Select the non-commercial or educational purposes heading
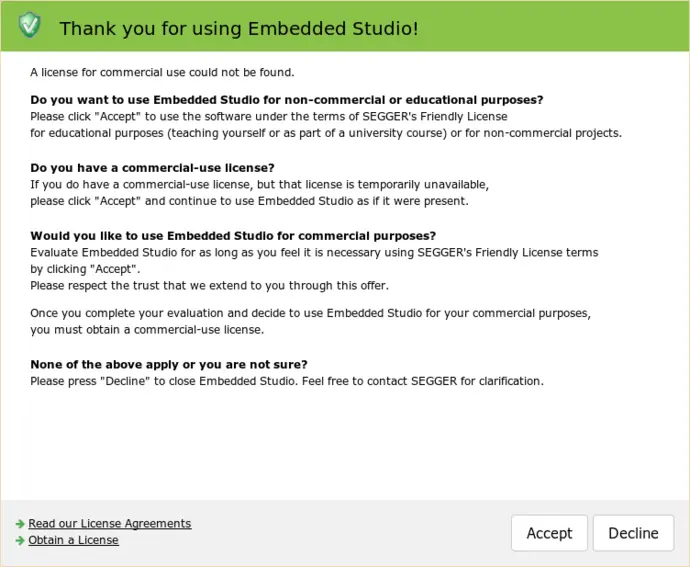This screenshot has width=690, height=567. coord(287,100)
